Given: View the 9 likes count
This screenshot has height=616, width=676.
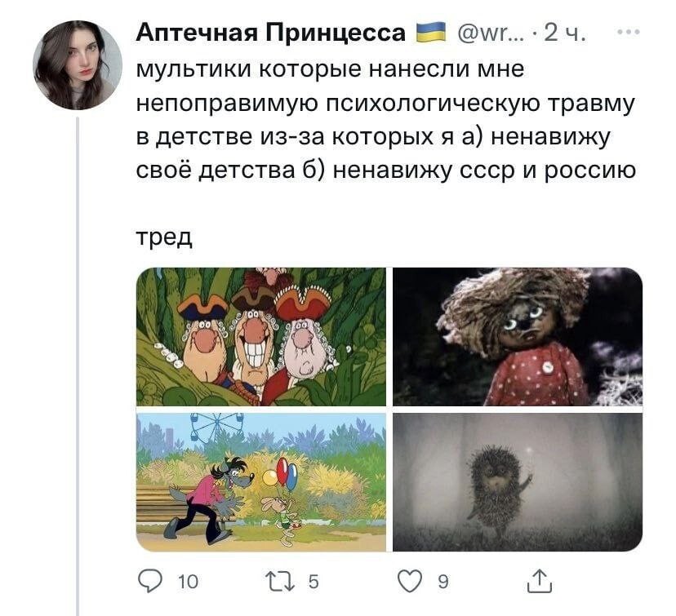Looking at the screenshot, I should click(x=443, y=582).
